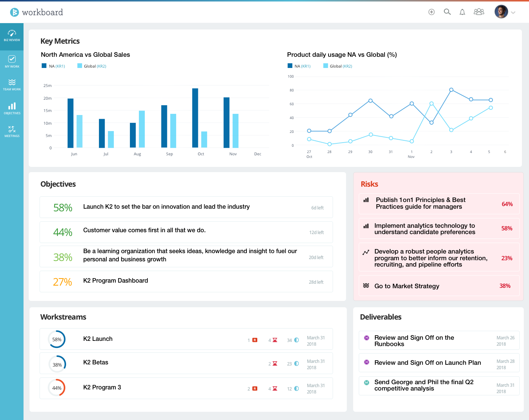Open K2 Program Dashboard objective
529x420 pixels.
186,281
